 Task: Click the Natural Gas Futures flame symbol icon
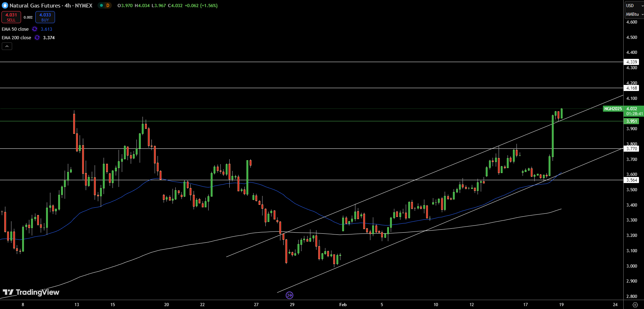(5, 5)
